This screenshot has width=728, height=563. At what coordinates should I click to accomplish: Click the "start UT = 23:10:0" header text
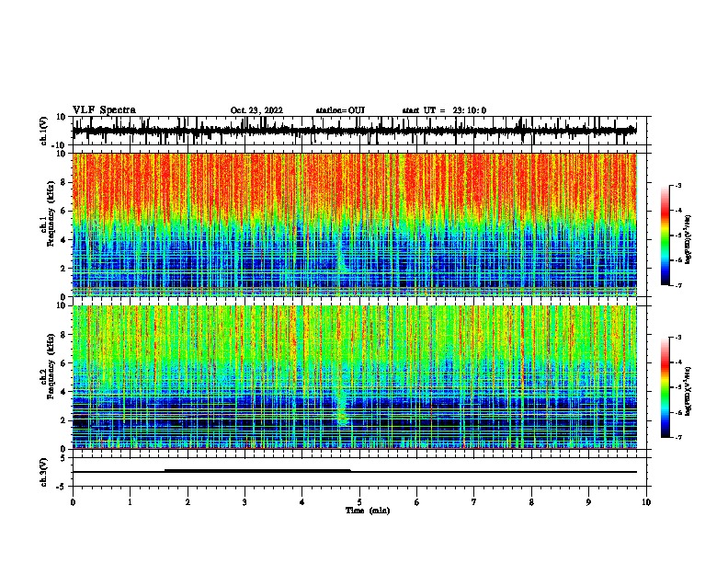444,110
